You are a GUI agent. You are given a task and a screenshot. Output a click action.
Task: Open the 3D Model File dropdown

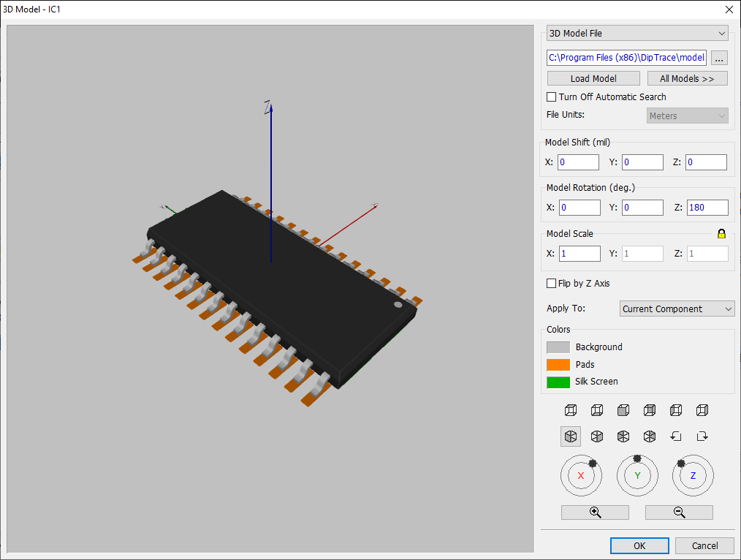click(x=637, y=33)
